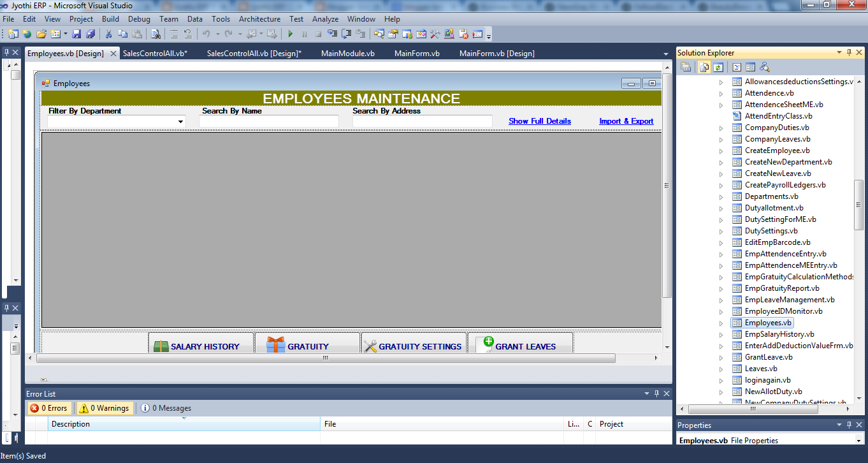Screen dimensions: 868x463
Task: Open the Undo history dropdown arrow
Action: (x=218, y=33)
